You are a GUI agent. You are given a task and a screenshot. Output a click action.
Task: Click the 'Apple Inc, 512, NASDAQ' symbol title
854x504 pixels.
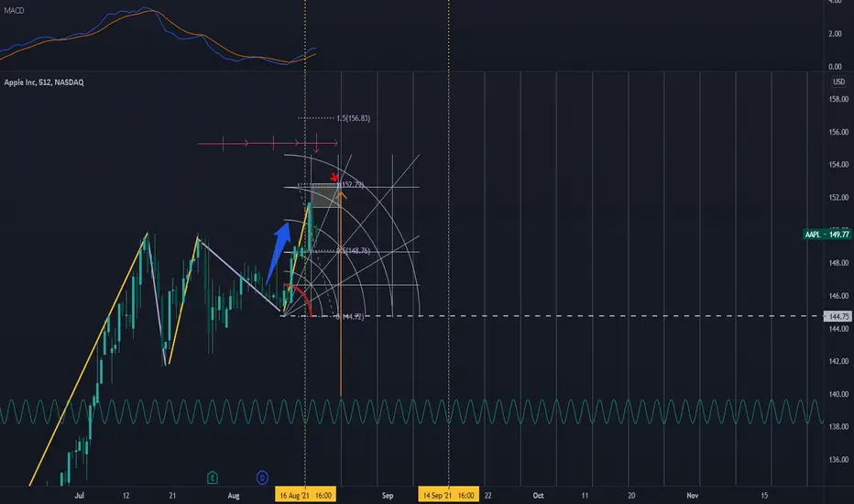tap(44, 82)
